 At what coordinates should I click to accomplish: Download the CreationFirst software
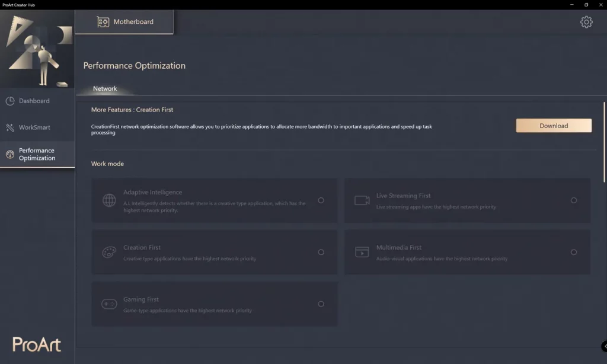(x=554, y=126)
